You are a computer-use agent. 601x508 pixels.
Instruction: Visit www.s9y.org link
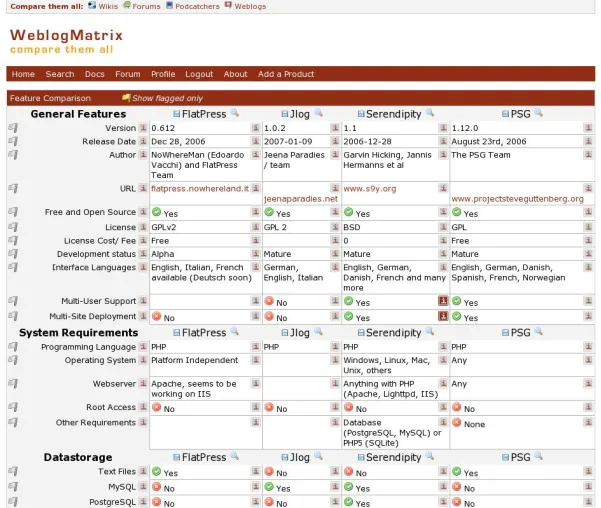[x=369, y=189]
